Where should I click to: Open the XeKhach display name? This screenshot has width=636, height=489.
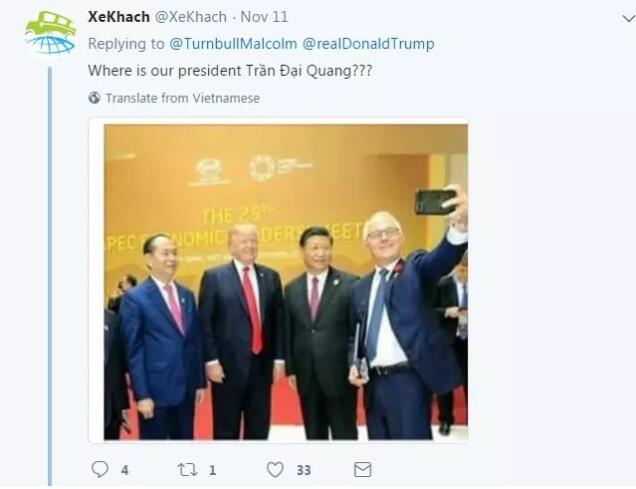click(118, 17)
